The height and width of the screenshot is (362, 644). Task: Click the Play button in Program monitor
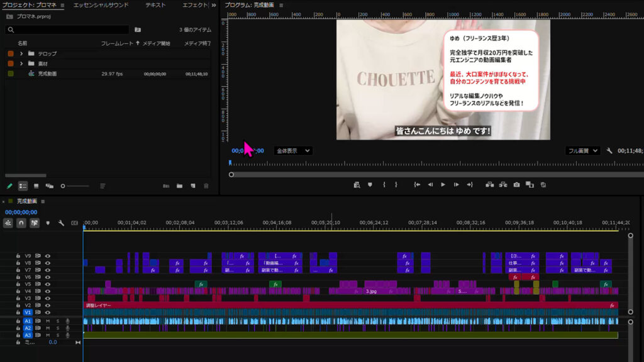443,185
